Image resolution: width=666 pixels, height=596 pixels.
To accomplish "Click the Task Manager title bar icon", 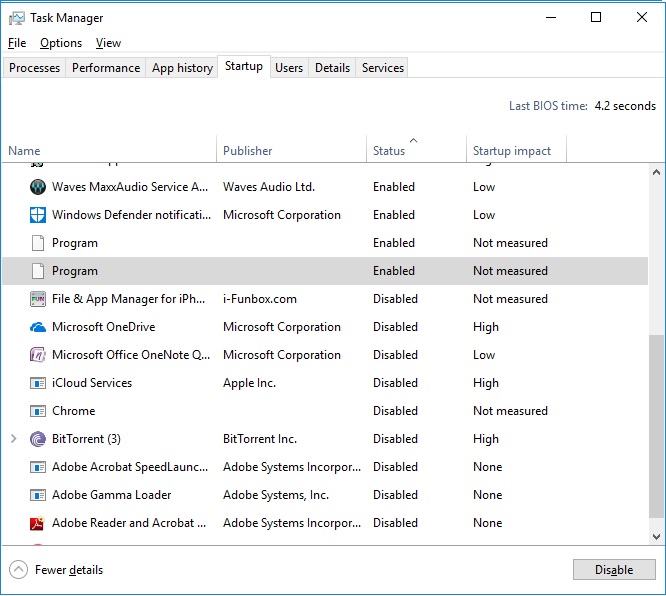I will pos(17,18).
